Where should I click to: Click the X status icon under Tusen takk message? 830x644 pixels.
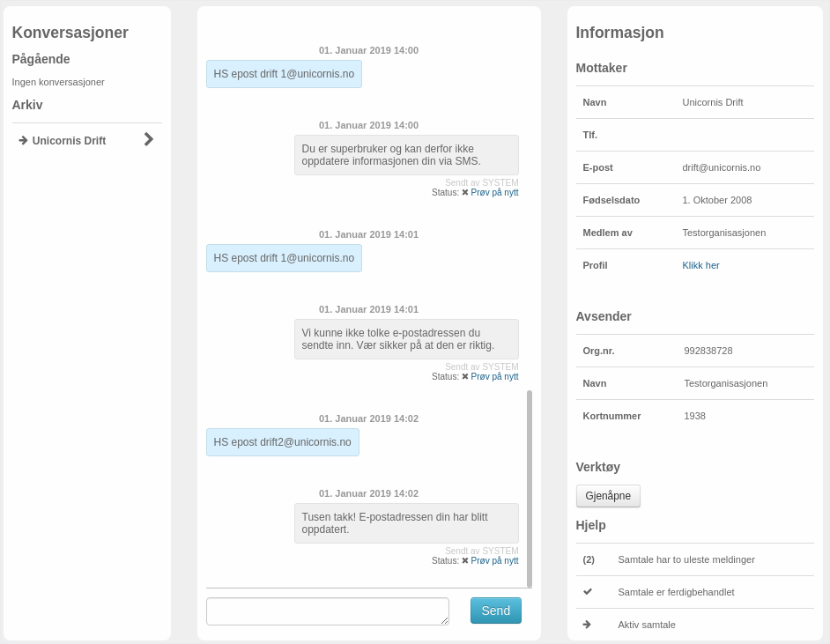(464, 561)
